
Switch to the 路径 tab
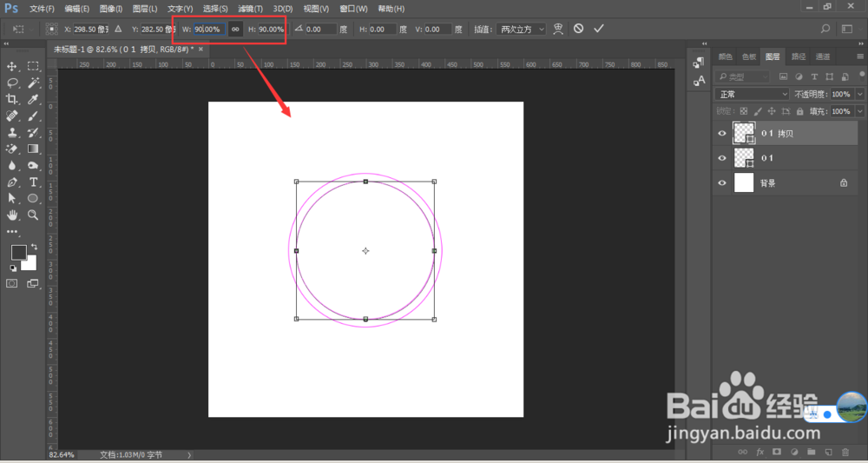[799, 56]
